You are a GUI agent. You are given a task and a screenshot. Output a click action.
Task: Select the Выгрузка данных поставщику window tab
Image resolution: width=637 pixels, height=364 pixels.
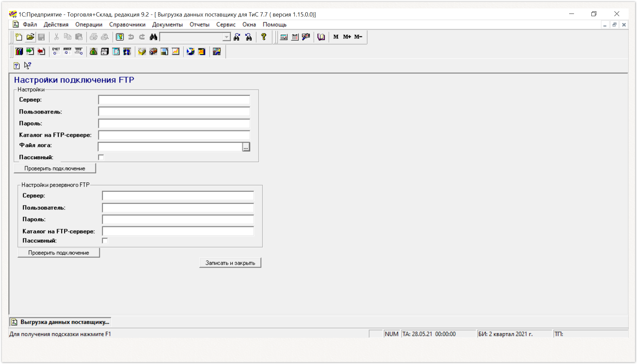pos(60,322)
